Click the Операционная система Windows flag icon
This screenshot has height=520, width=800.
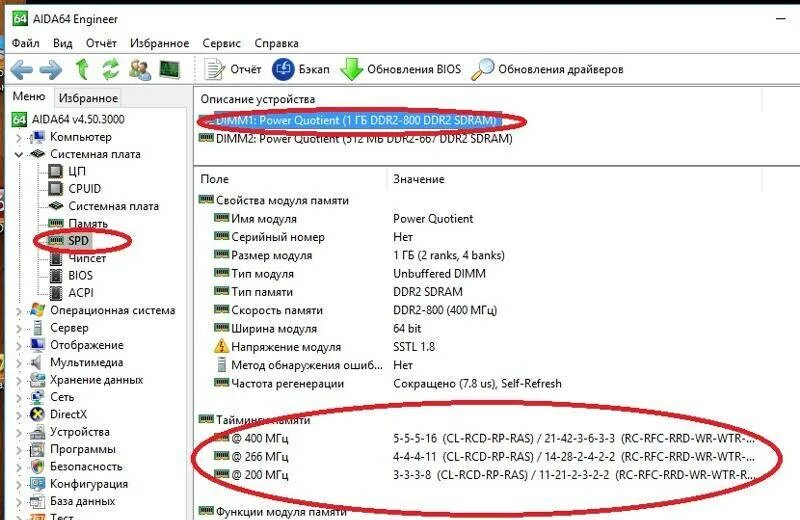(x=37, y=310)
